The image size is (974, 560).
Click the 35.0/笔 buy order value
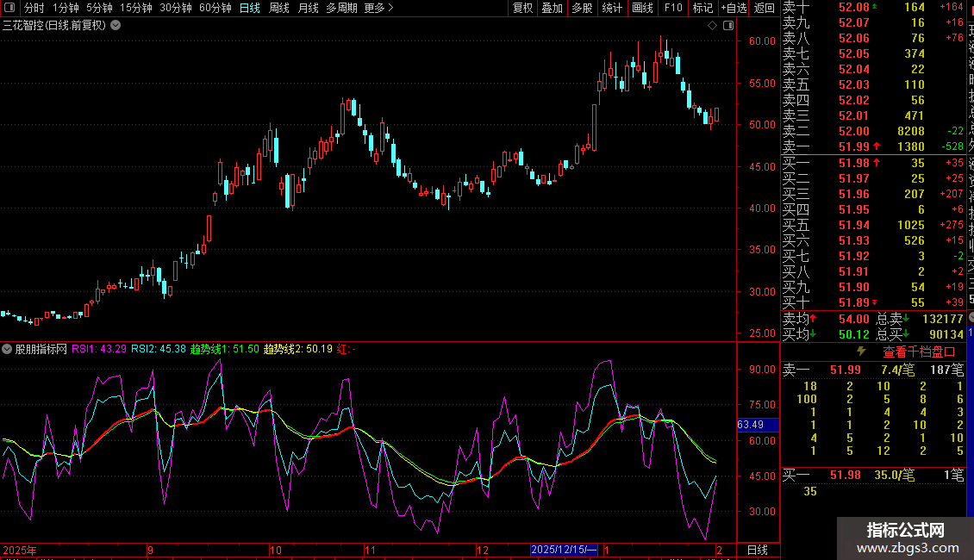tap(895, 475)
